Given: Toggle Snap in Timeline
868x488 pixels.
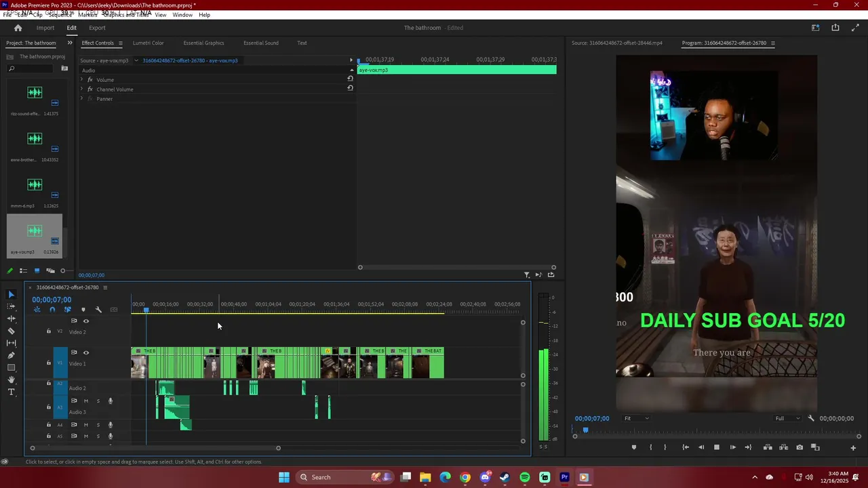Looking at the screenshot, I should tap(52, 310).
